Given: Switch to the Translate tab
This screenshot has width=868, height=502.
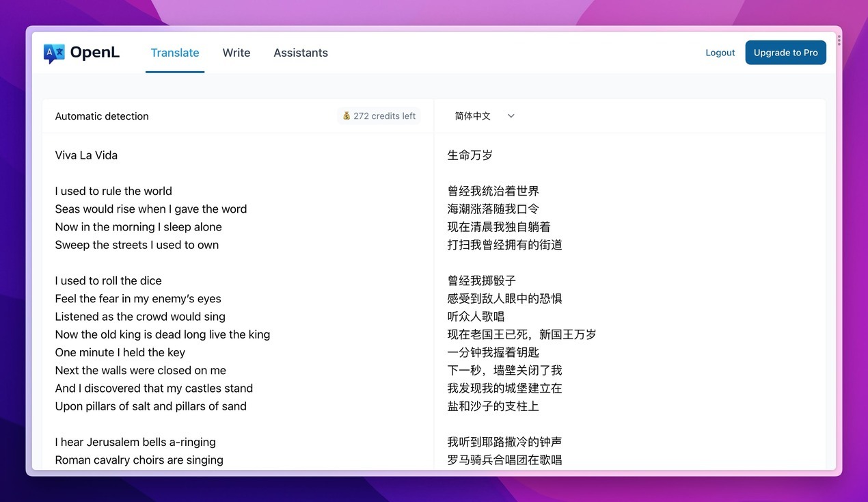Looking at the screenshot, I should (x=175, y=53).
